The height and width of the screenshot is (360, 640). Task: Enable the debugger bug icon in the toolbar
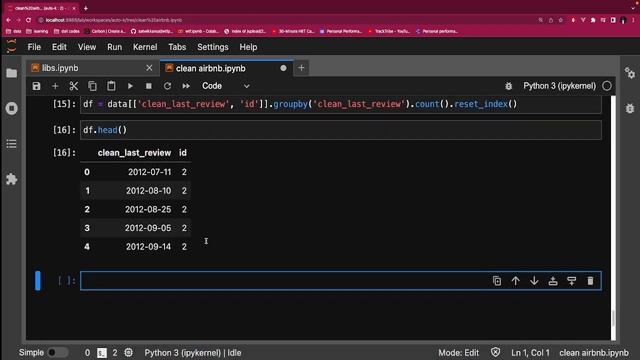pyautogui.click(x=509, y=86)
